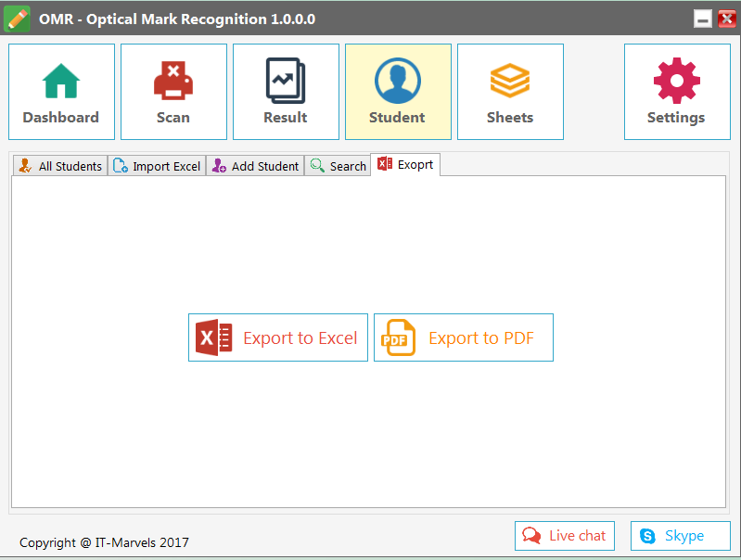Click the Sheets label
Image resolution: width=741 pixels, height=560 pixels.
point(510,117)
